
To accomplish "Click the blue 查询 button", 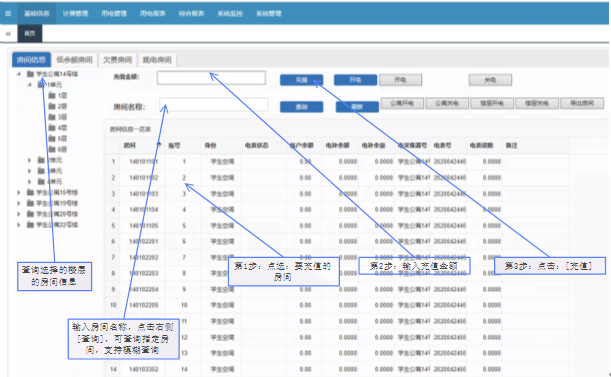I will pyautogui.click(x=301, y=107).
